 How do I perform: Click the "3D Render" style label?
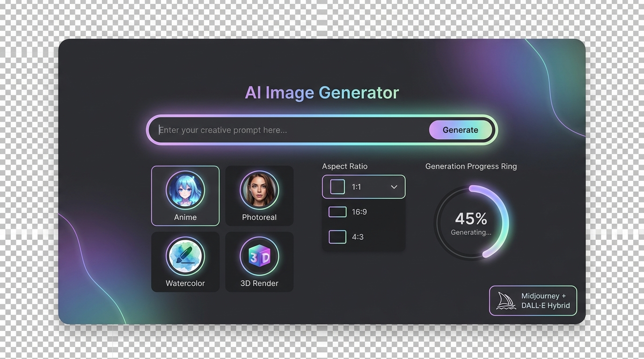259,283
